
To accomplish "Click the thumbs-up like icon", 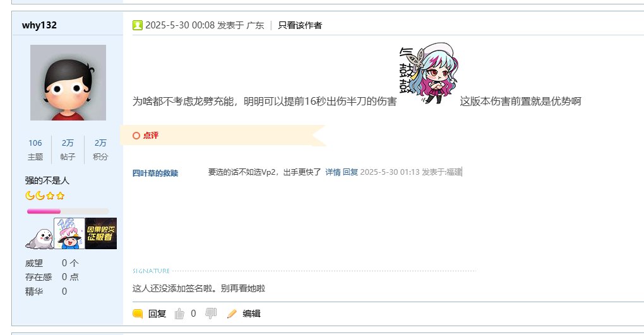I will pyautogui.click(x=179, y=314).
